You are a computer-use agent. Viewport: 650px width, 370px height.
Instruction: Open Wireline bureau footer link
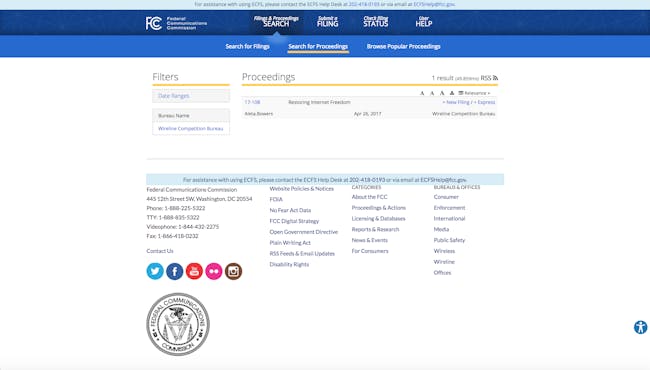(x=444, y=261)
